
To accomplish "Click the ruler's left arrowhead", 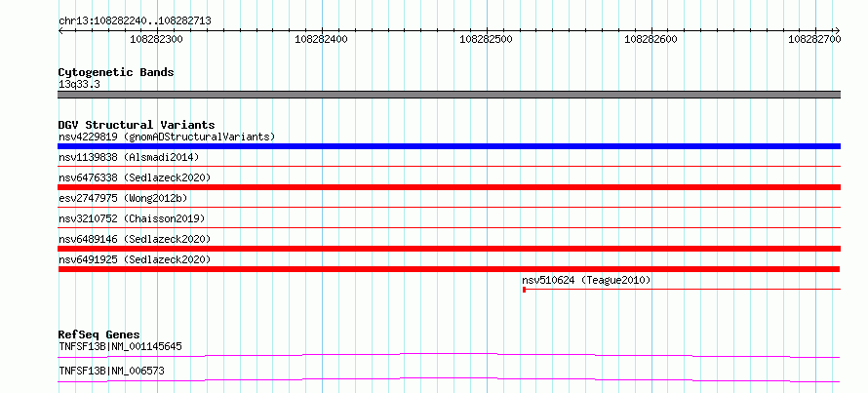I will click(60, 30).
